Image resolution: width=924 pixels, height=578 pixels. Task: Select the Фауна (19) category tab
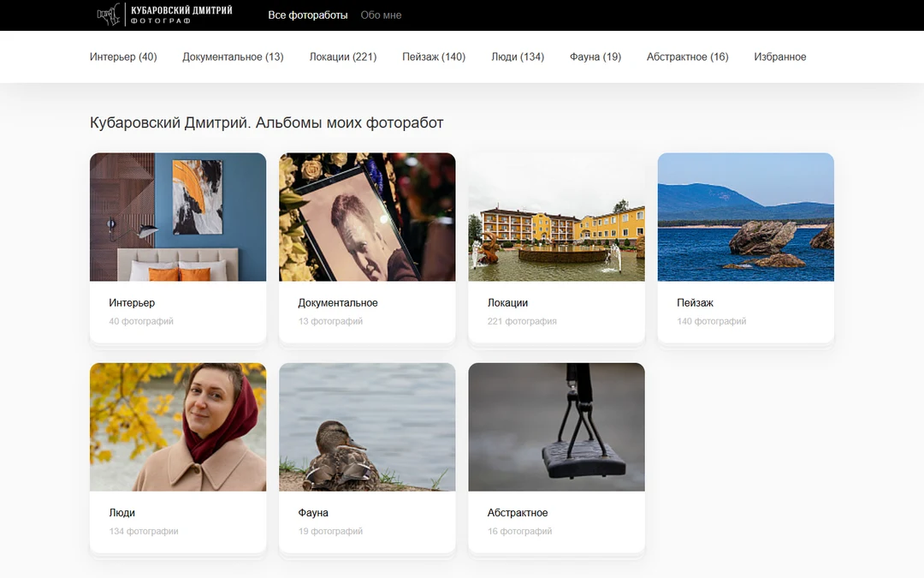coord(595,57)
